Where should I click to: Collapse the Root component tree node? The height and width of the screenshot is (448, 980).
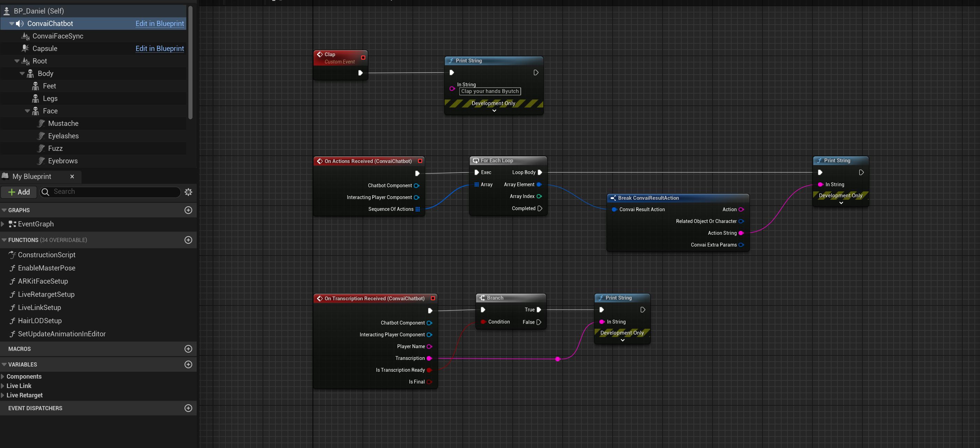17,61
